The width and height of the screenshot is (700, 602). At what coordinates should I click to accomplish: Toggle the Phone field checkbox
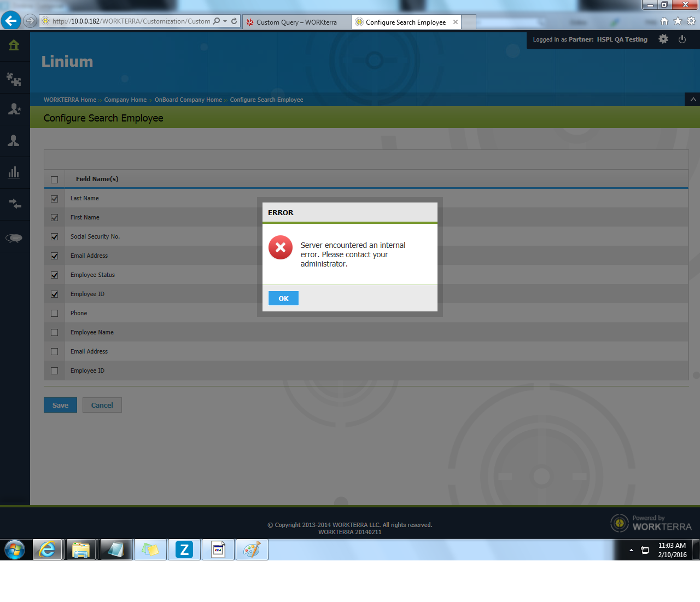(x=54, y=314)
